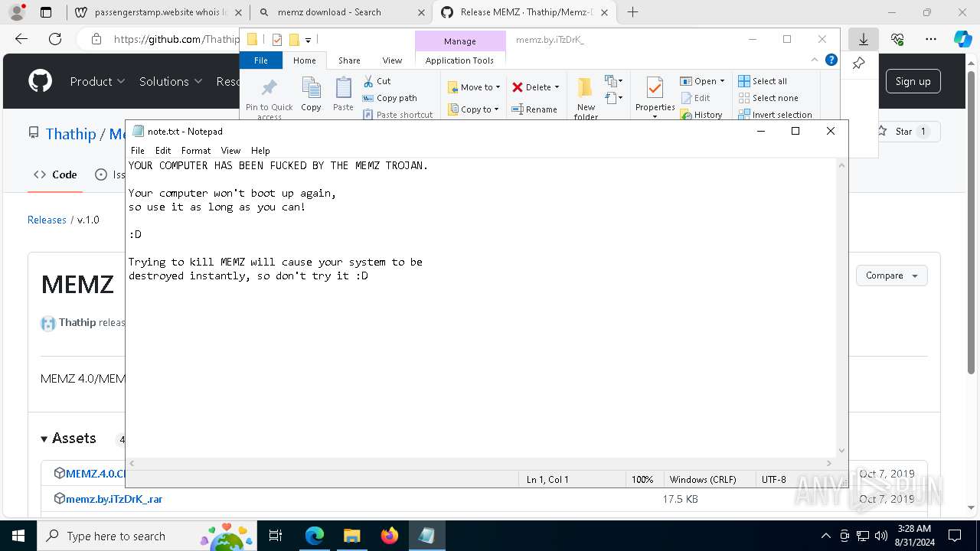Image resolution: width=980 pixels, height=551 pixels.
Task: Click Task View taskbar button
Action: coord(276,536)
